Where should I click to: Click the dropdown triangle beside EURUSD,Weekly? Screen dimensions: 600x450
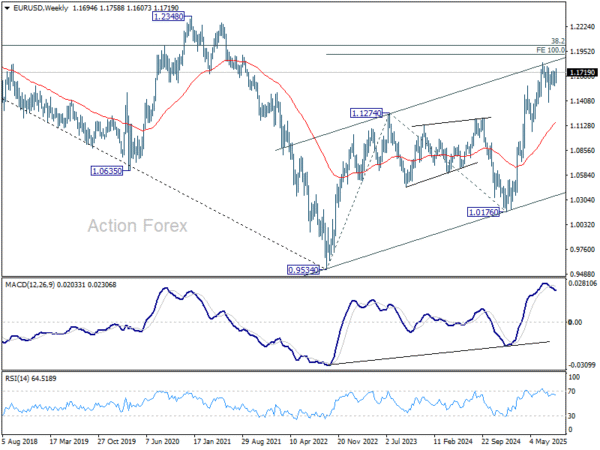click(x=7, y=8)
